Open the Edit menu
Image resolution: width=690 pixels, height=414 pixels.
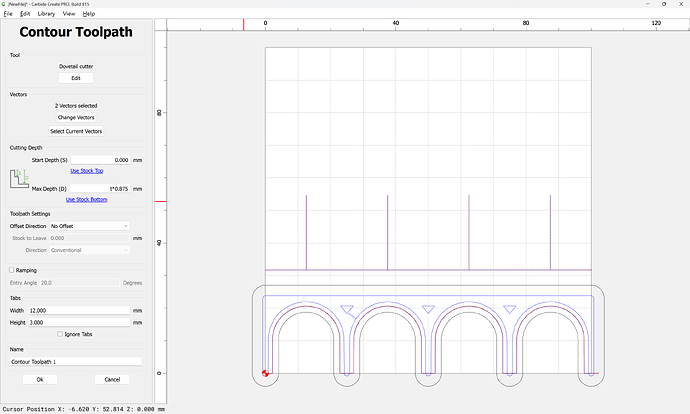click(25, 14)
